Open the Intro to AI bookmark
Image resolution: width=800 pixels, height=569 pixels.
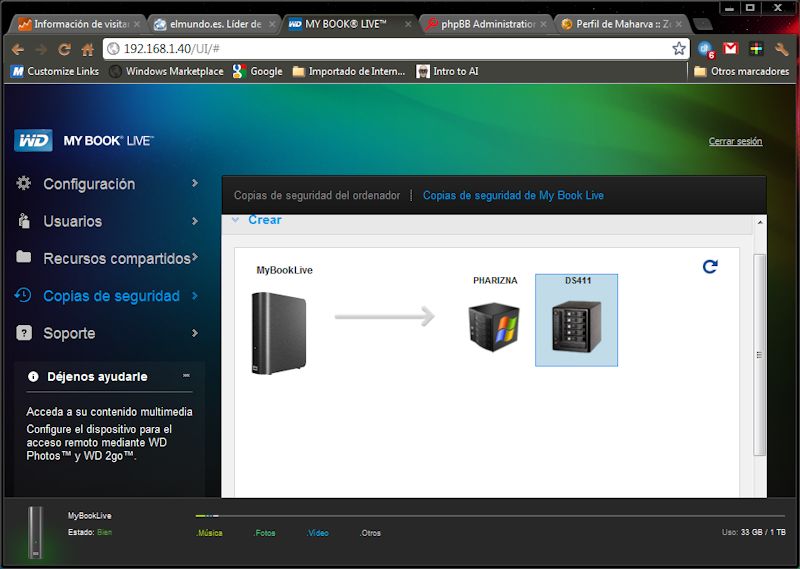tap(447, 71)
